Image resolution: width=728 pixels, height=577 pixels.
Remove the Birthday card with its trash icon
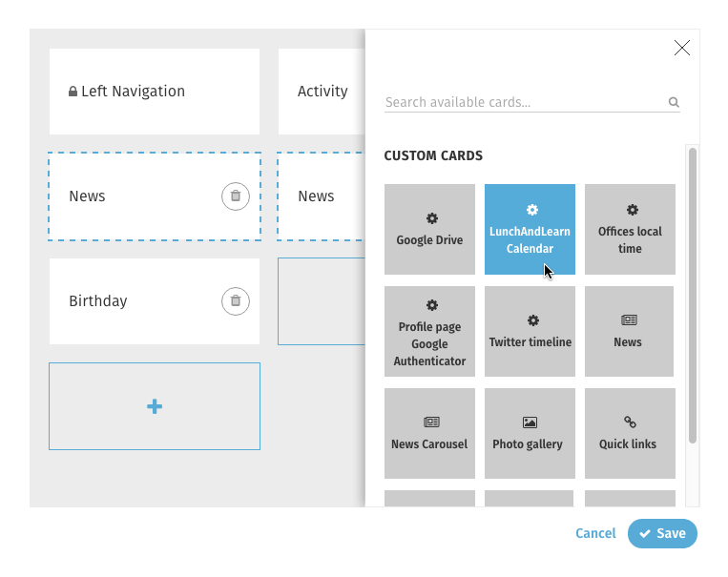[236, 301]
